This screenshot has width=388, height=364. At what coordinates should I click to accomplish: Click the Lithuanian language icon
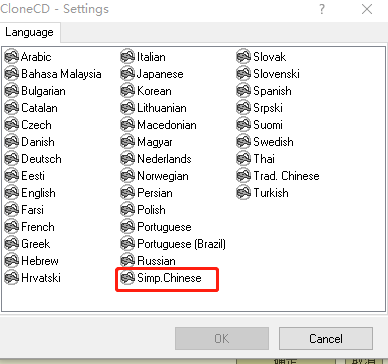point(128,108)
